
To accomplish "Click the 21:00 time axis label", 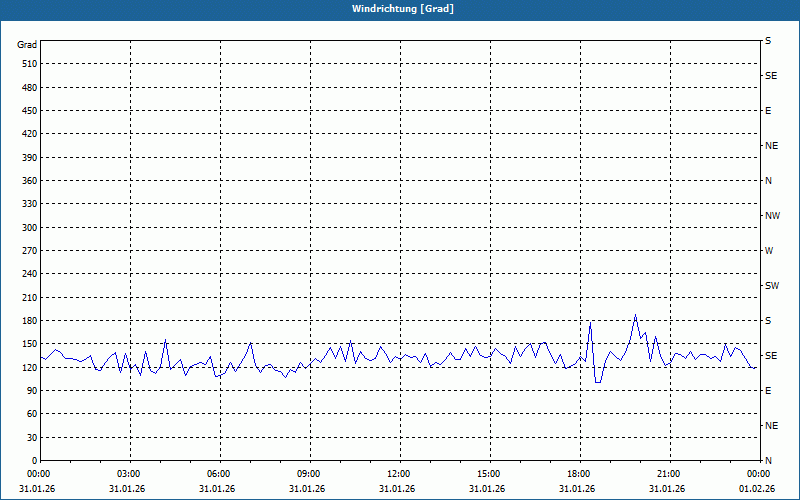I will pyautogui.click(x=670, y=474).
